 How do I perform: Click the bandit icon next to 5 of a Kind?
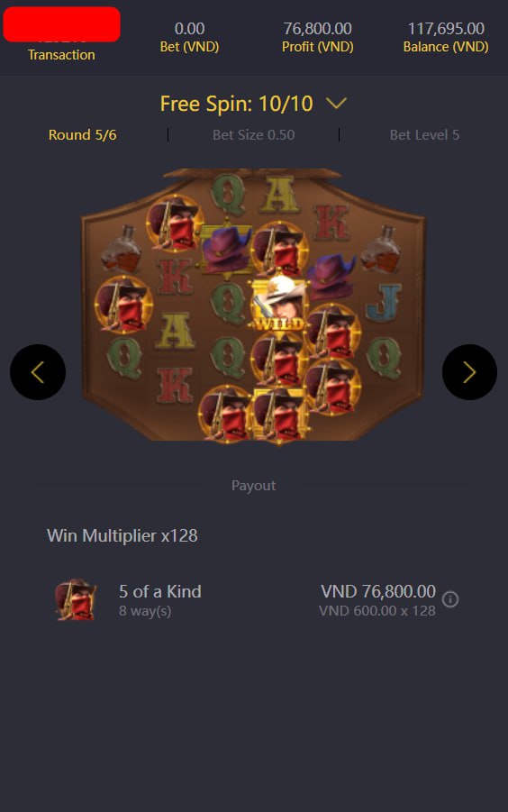coord(76,599)
